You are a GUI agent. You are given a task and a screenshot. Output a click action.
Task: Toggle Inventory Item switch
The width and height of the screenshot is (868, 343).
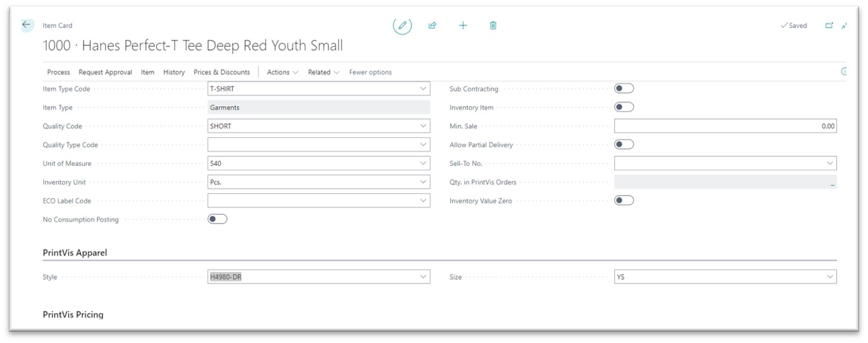tap(624, 107)
